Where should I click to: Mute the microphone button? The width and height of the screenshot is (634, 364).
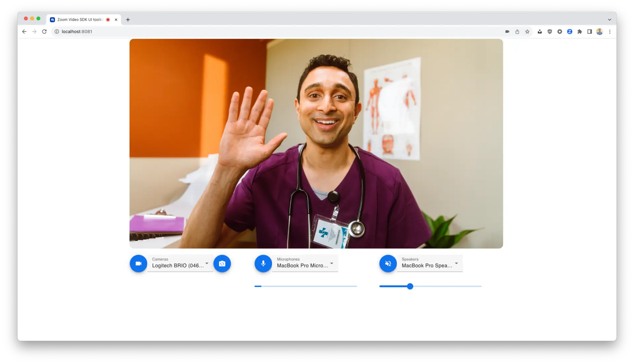tap(263, 263)
